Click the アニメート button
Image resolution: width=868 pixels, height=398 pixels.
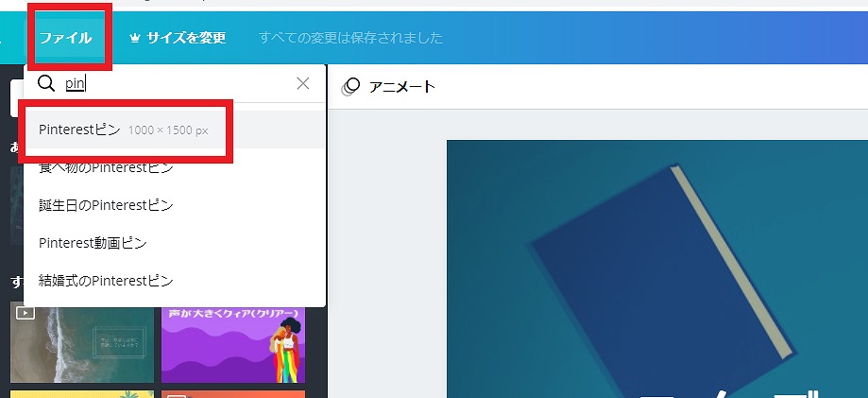click(x=389, y=86)
